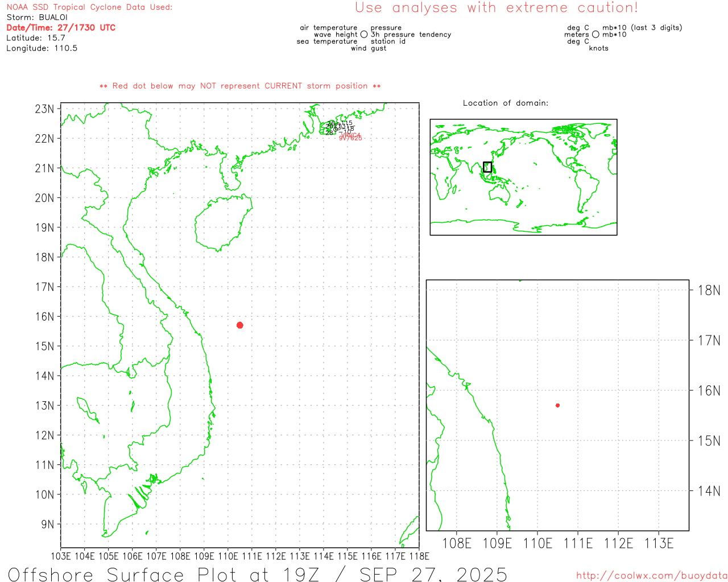Click the 'Use analyses with extreme caution!' warning
Image resolution: width=728 pixels, height=582 pixels.
coord(496,8)
